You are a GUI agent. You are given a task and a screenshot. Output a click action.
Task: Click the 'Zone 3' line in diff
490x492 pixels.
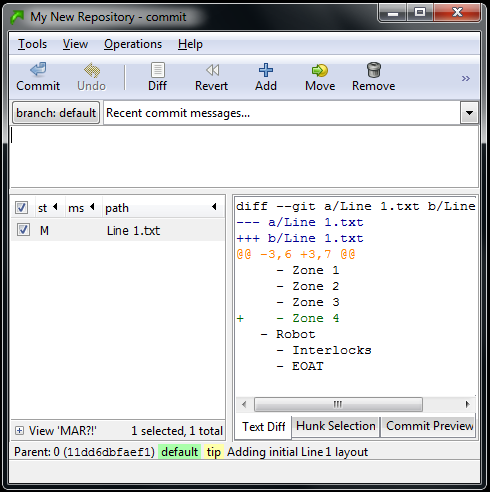(x=308, y=302)
